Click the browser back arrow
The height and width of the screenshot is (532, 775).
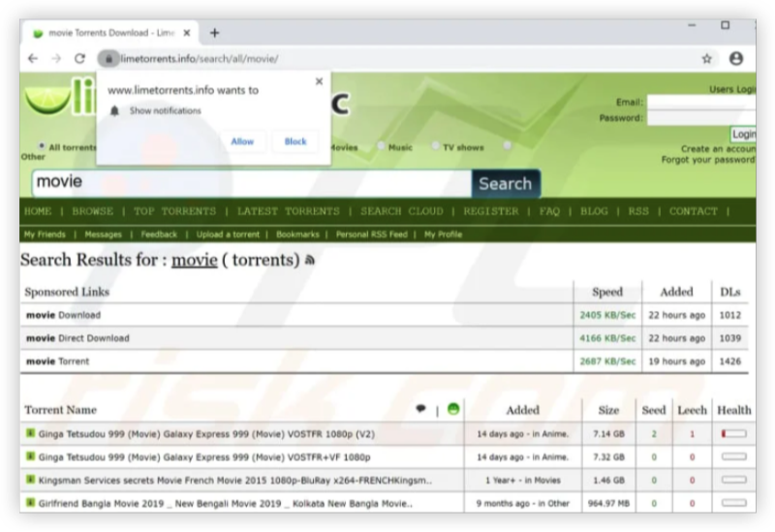coord(33,58)
